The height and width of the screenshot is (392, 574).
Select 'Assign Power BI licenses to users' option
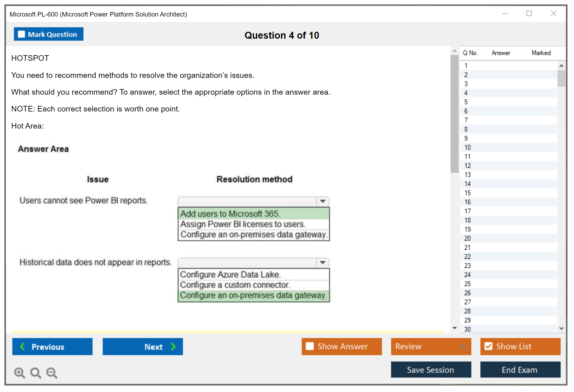pyautogui.click(x=242, y=224)
